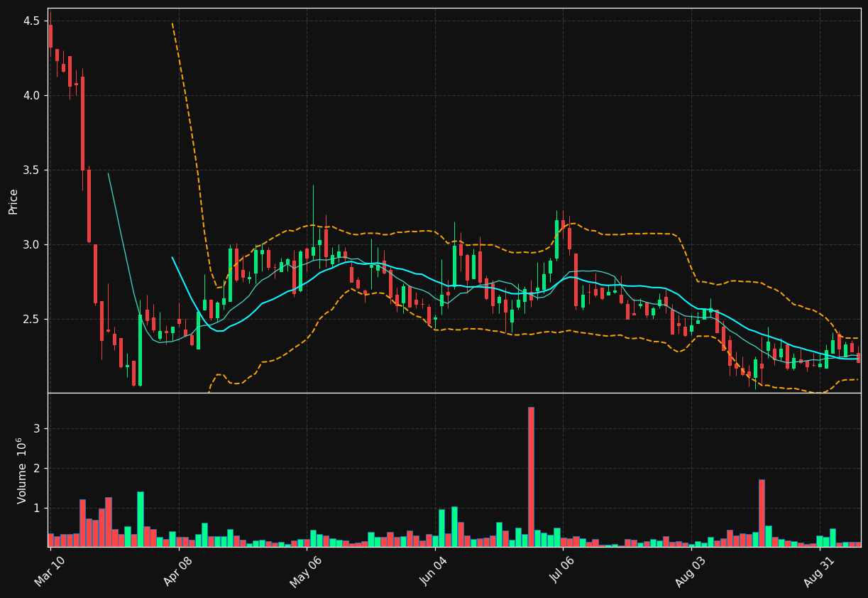Image resolution: width=868 pixels, height=598 pixels.
Task: Click the 'Aug 03' date label
Action: click(x=691, y=571)
